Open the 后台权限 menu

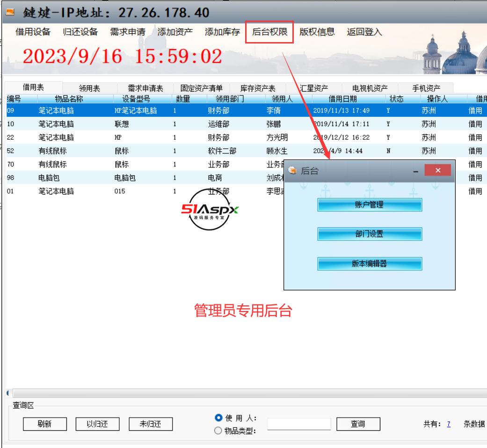click(x=269, y=32)
